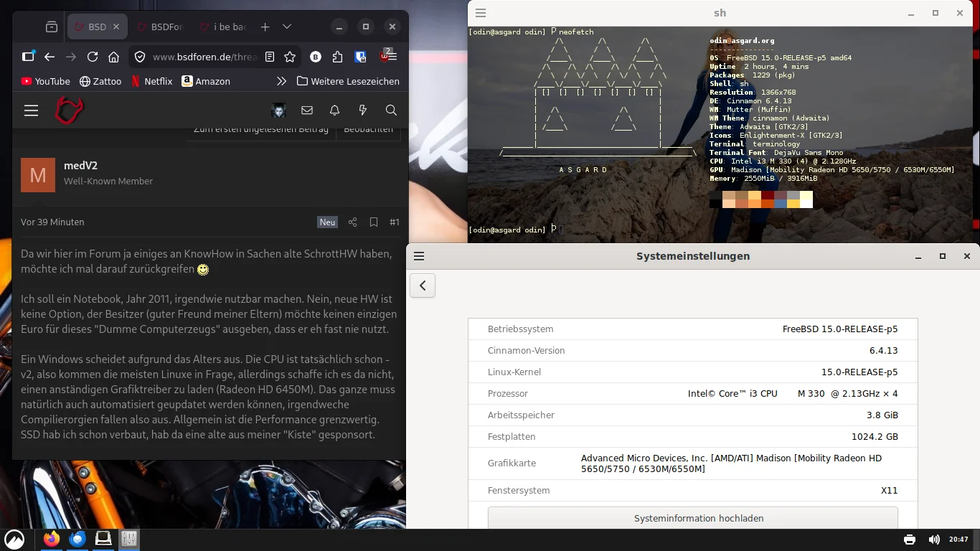Click the lightning bolt 'what's new' icon
The height and width of the screenshot is (551, 980).
pyautogui.click(x=362, y=110)
